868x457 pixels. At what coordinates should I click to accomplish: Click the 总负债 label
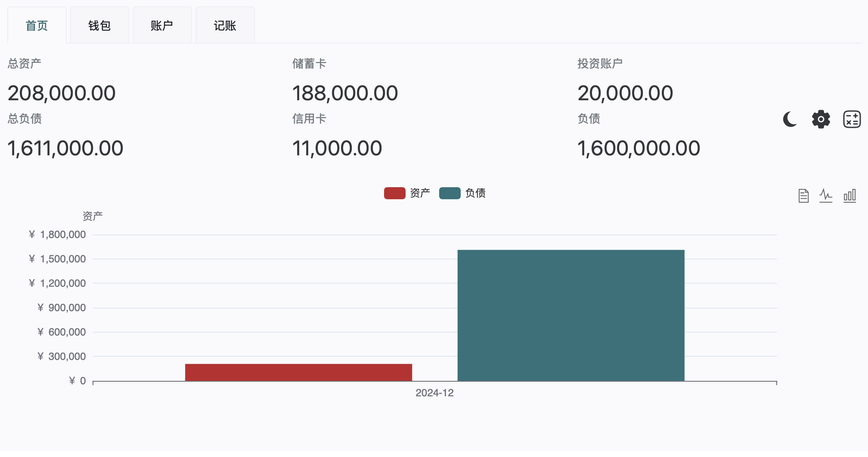click(x=25, y=119)
